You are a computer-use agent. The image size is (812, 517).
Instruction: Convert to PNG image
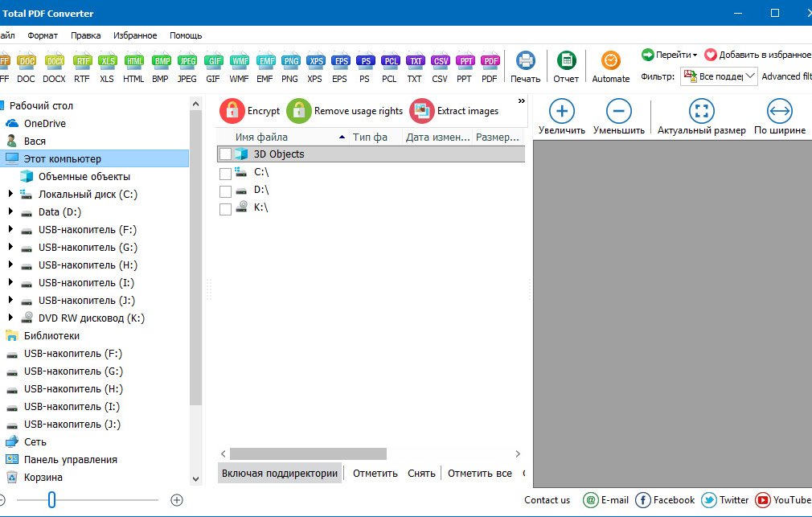[290, 68]
